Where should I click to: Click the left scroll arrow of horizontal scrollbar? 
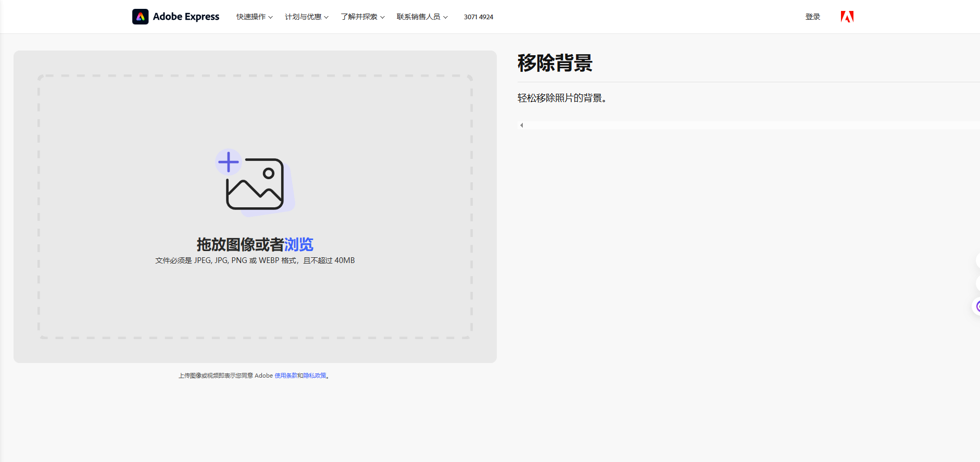click(521, 125)
